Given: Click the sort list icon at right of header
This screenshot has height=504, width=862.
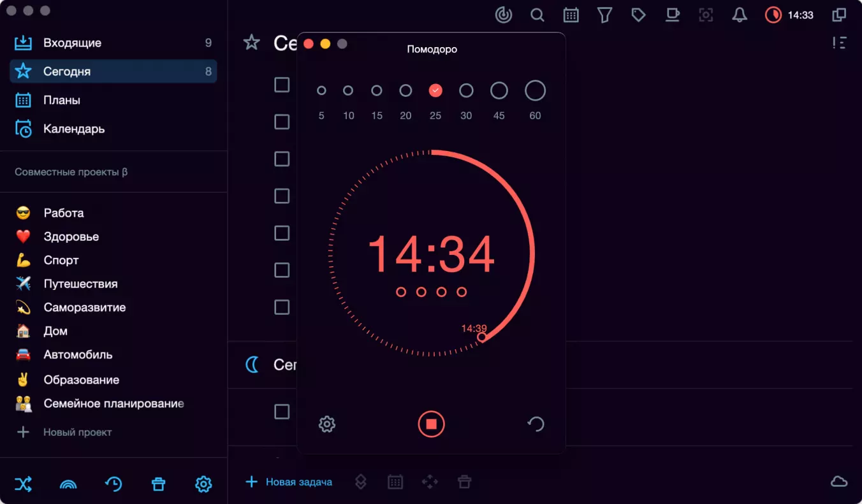Looking at the screenshot, I should [x=839, y=43].
